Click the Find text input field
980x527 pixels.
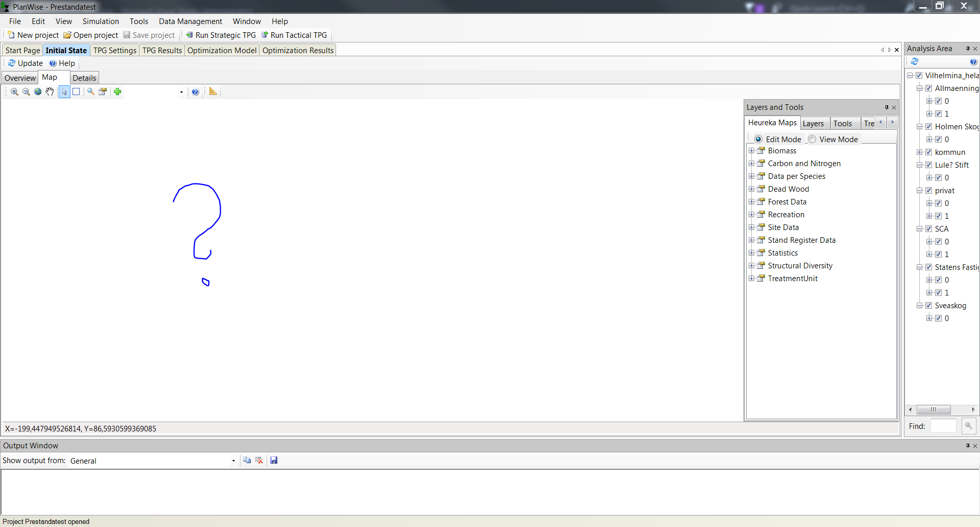[x=943, y=426]
